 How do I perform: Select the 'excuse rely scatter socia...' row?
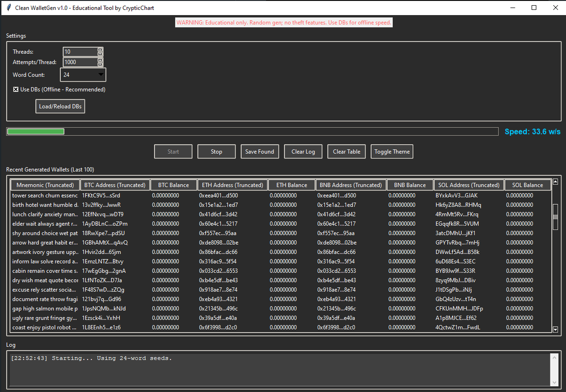pos(280,290)
